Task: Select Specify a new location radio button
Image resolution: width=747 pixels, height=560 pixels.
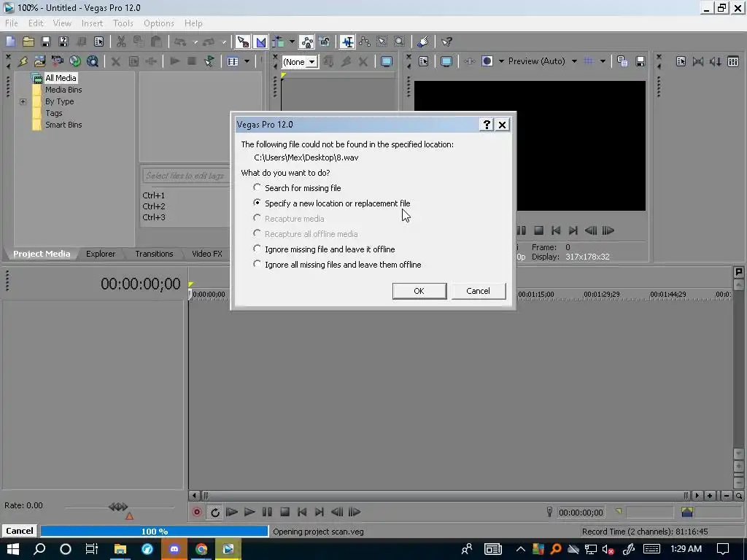Action: pos(258,203)
